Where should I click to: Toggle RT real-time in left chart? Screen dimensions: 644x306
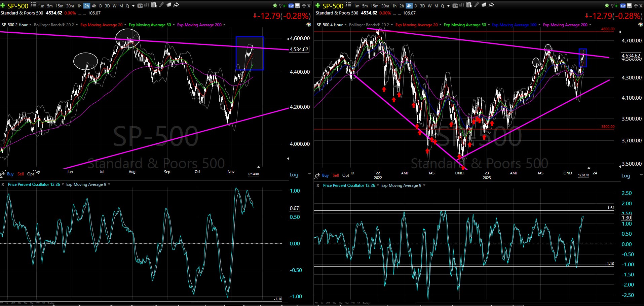point(285,6)
